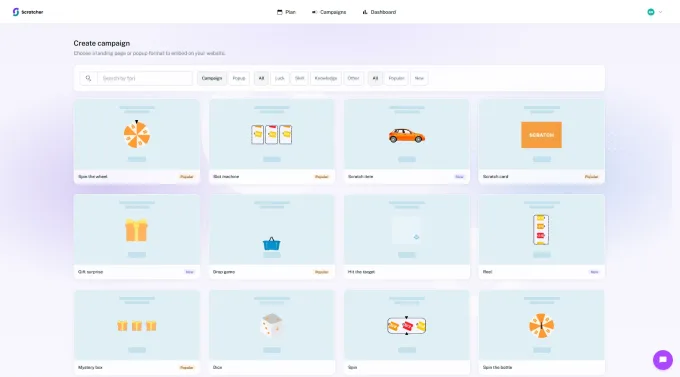
Task: Expand the account dropdown chevron
Action: 660,12
